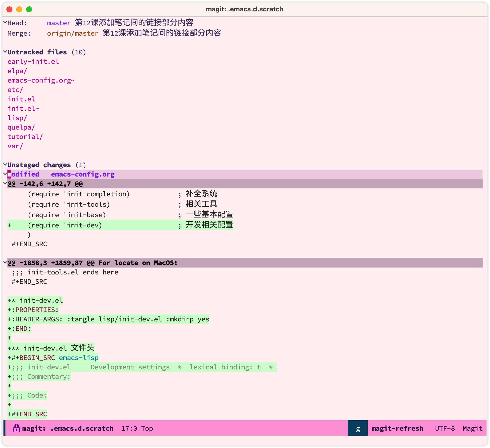
Task: Click the UTF-8 encoding indicator
Action: pyautogui.click(x=445, y=428)
